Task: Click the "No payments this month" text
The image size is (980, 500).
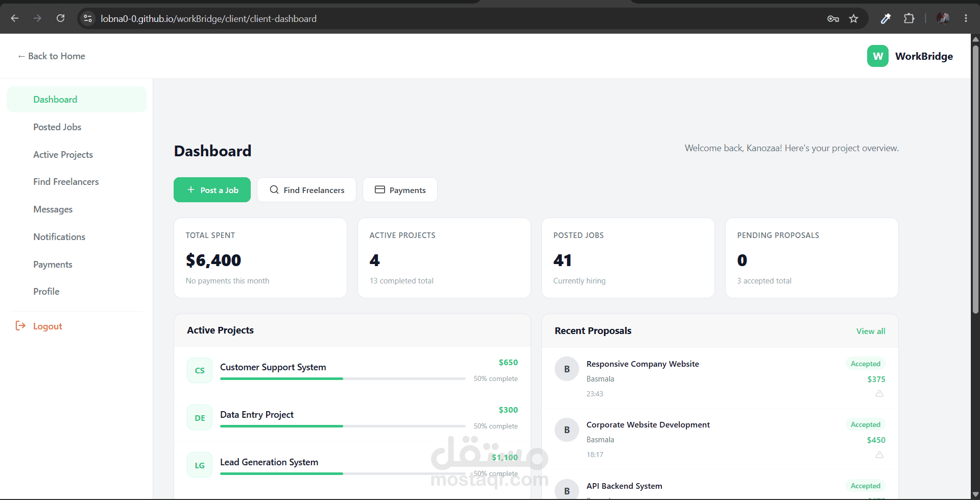Action: (228, 281)
